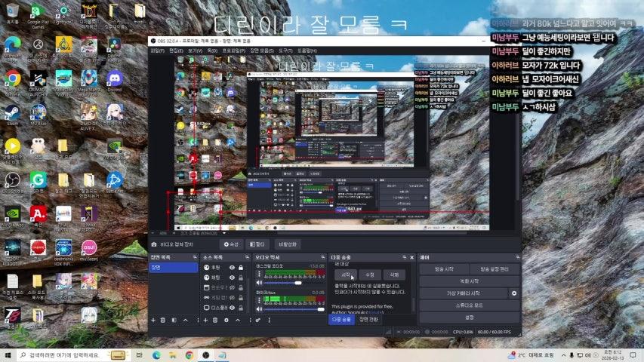644x362 pixels.
Task: Enable Studio Mode button
Action: (x=470, y=305)
